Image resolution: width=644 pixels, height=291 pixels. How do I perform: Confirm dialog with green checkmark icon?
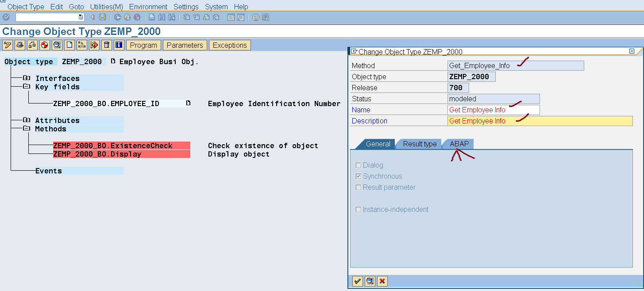(x=358, y=281)
